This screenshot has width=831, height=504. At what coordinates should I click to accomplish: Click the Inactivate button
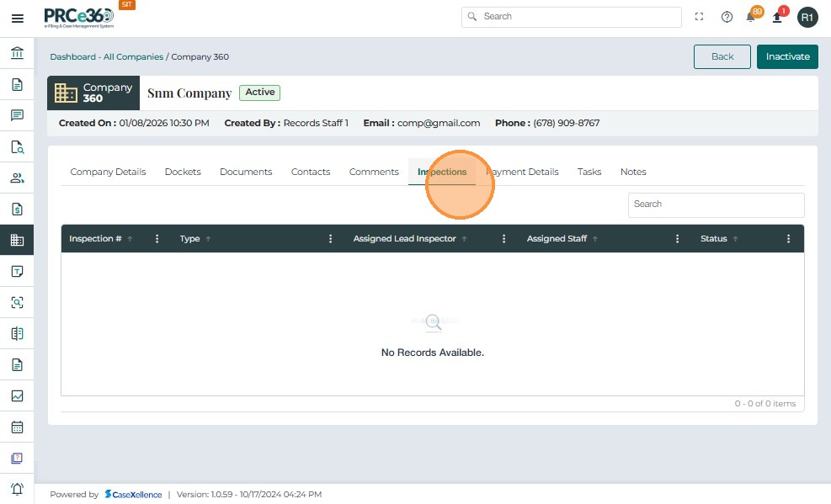[787, 56]
